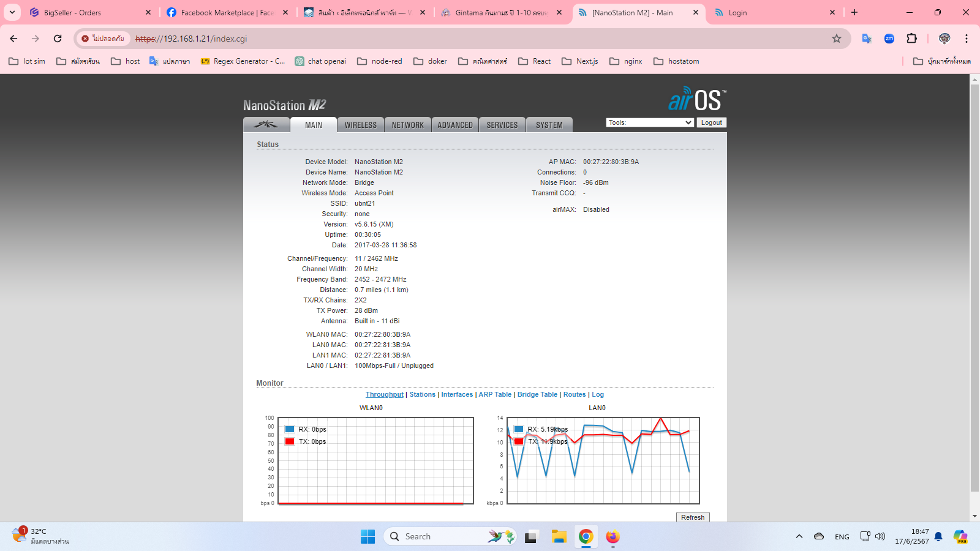This screenshot has width=980, height=551.
Task: Open the ARP Table link
Action: pyautogui.click(x=495, y=395)
